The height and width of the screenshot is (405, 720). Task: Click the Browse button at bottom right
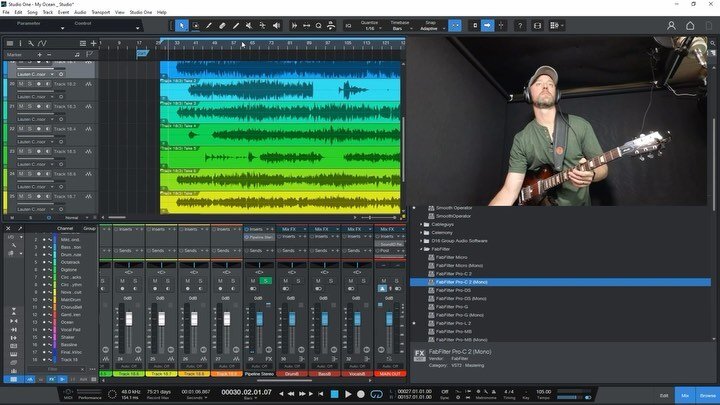(x=707, y=395)
